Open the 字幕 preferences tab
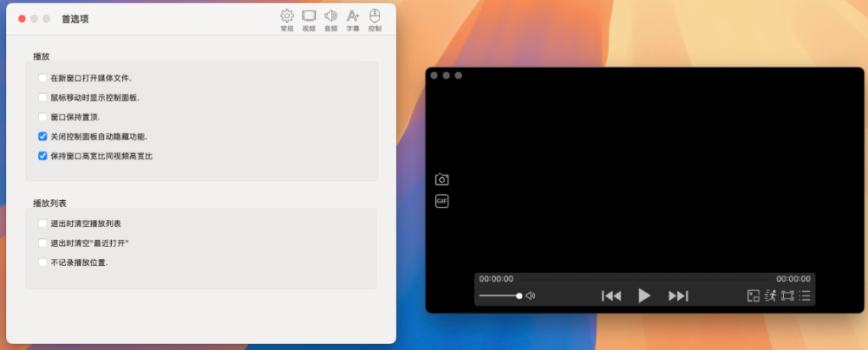 click(353, 19)
